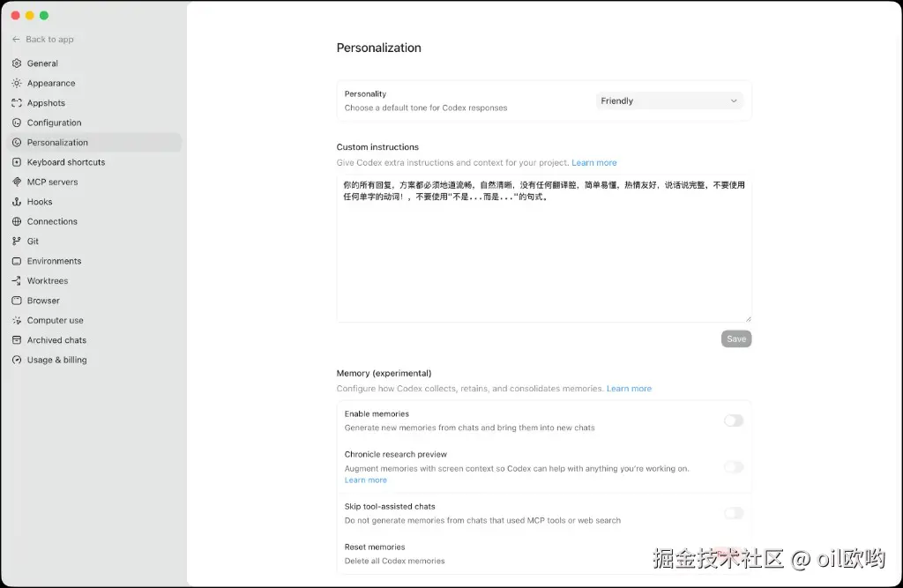Click the green macOS window zoom button

44,16
